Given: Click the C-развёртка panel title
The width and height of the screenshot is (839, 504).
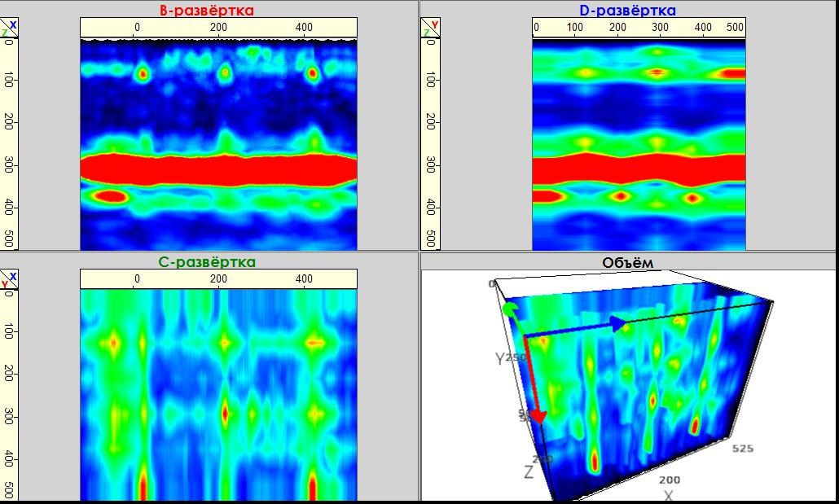Looking at the screenshot, I should point(206,262).
